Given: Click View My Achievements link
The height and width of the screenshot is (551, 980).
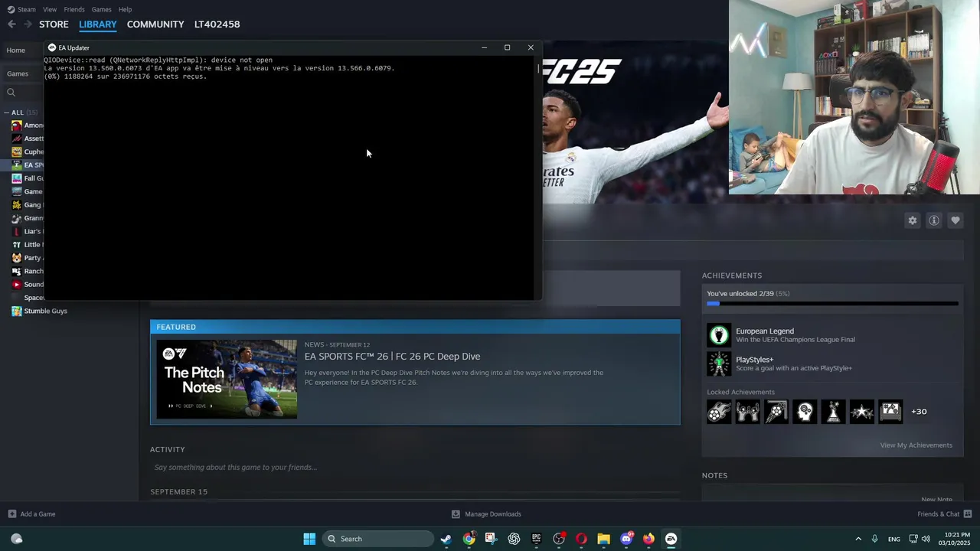Looking at the screenshot, I should click(x=916, y=445).
